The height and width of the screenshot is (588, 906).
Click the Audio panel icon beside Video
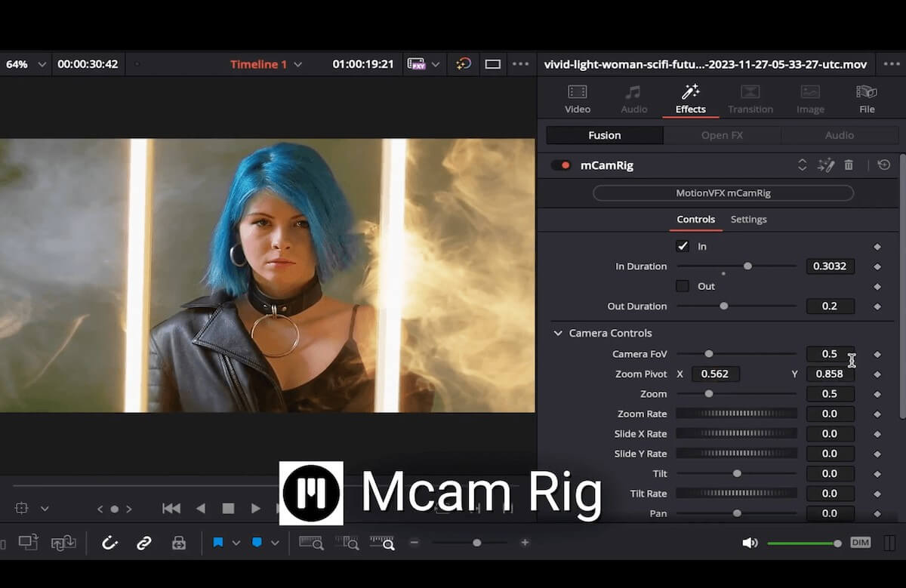(633, 97)
